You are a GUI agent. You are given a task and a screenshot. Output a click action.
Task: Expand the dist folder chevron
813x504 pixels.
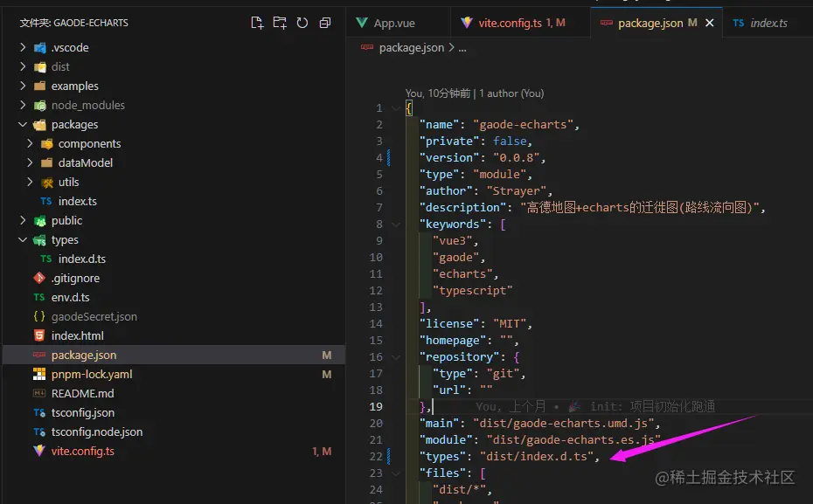pos(23,66)
